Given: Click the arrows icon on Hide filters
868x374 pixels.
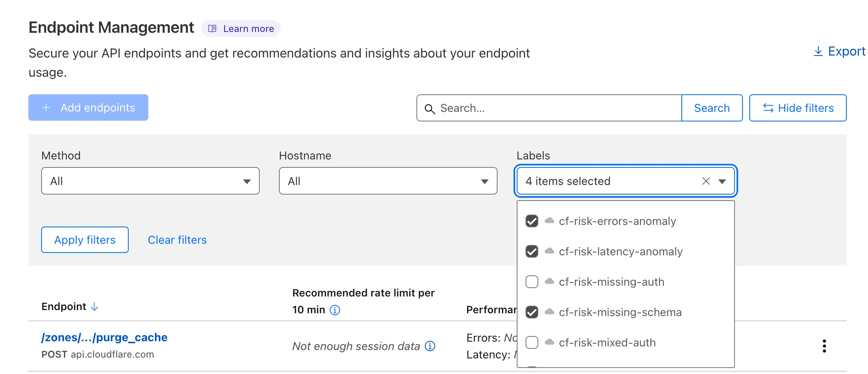Looking at the screenshot, I should [x=768, y=108].
